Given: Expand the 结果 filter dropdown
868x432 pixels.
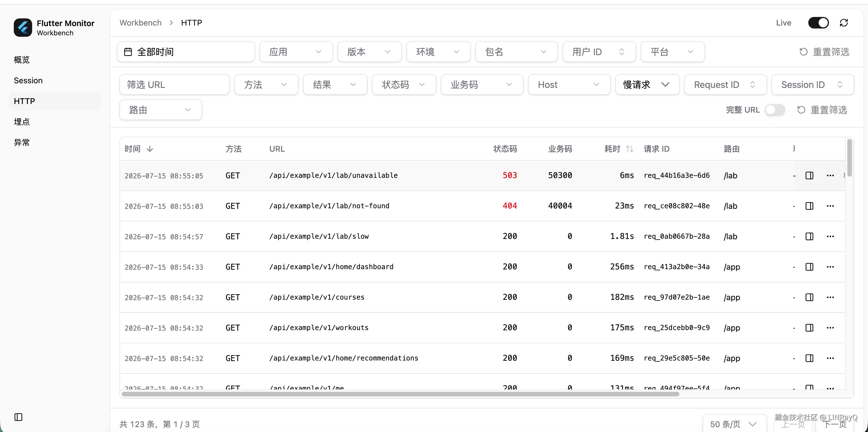Looking at the screenshot, I should pyautogui.click(x=335, y=85).
